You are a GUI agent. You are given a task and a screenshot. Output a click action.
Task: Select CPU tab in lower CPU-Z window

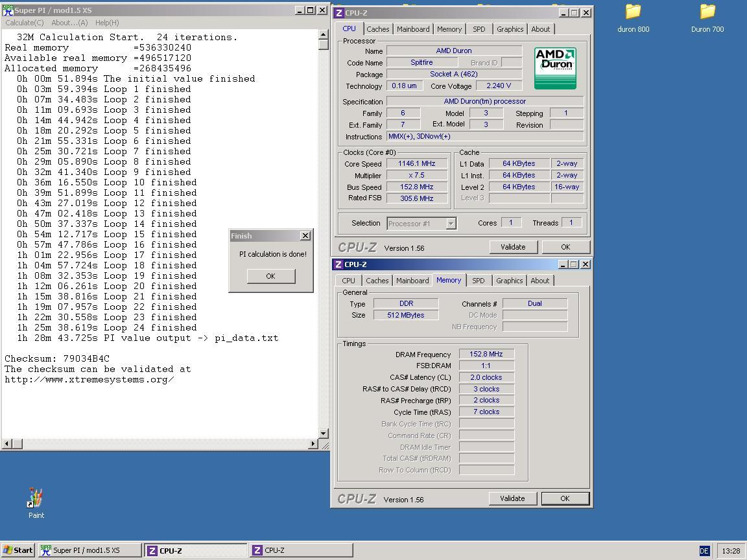(348, 281)
